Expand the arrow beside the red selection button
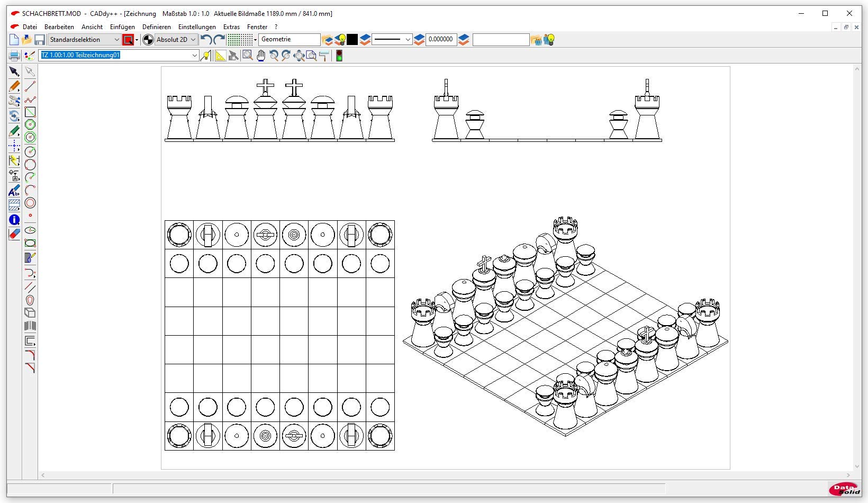 point(137,40)
